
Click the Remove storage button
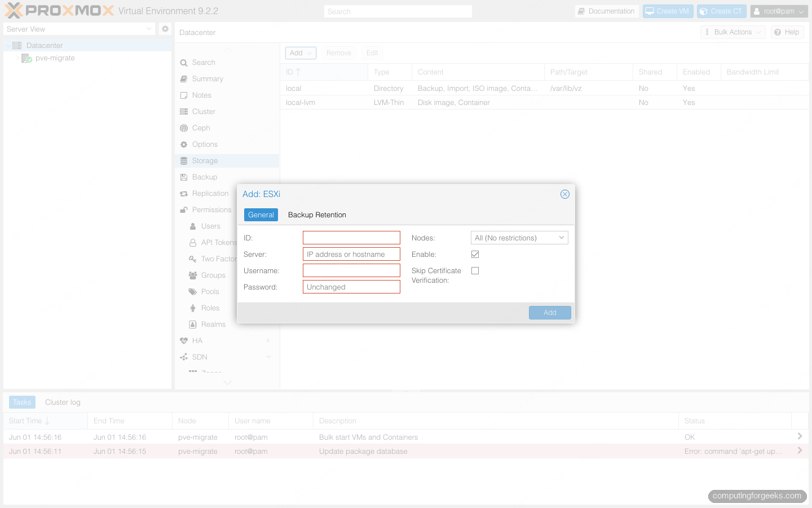click(338, 53)
